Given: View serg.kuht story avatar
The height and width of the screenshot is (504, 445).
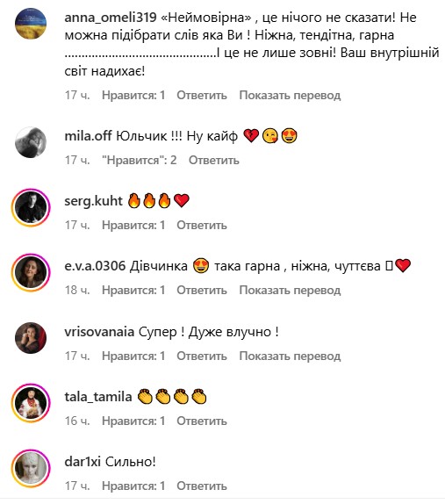Looking at the screenshot, I should (31, 207).
